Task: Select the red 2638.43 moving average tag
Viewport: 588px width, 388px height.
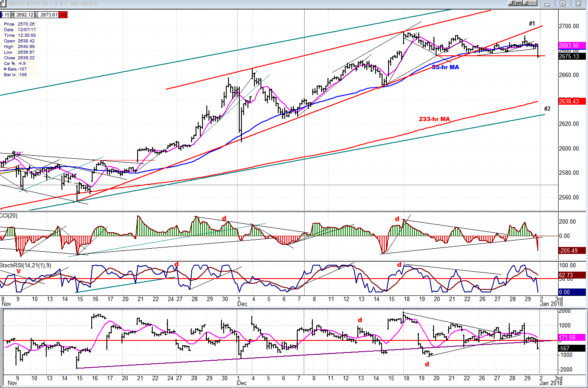Action: pyautogui.click(x=571, y=101)
